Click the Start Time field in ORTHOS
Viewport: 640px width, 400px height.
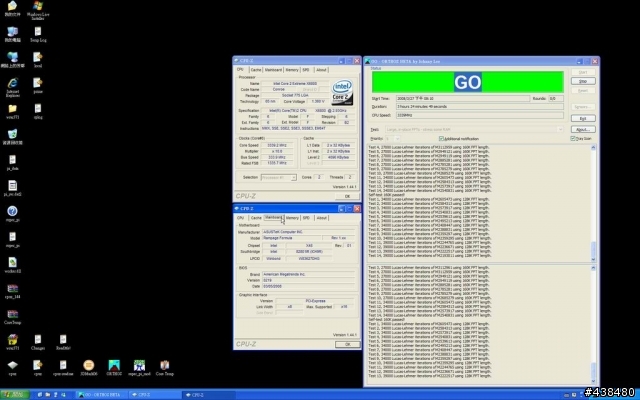(x=463, y=98)
